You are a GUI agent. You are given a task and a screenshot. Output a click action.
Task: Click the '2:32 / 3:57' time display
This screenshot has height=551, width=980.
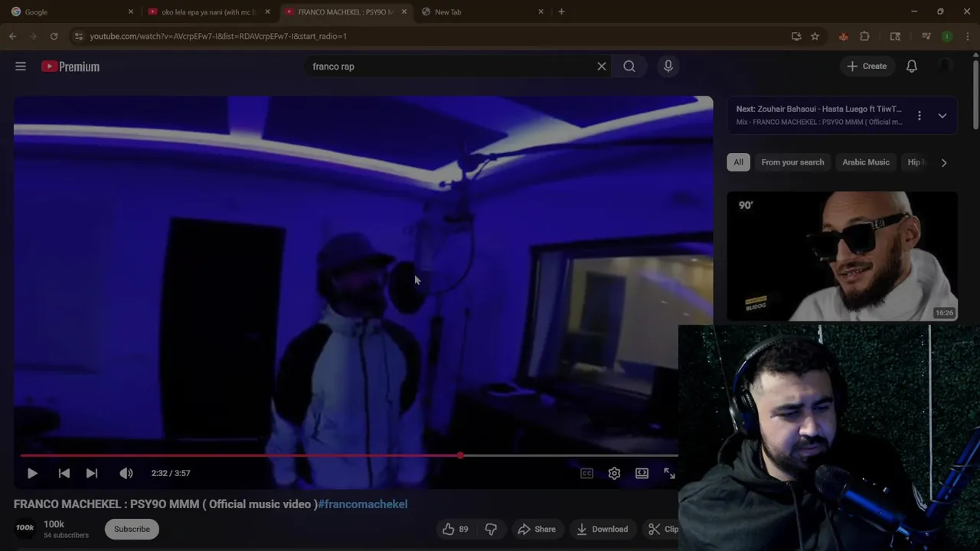pyautogui.click(x=171, y=473)
